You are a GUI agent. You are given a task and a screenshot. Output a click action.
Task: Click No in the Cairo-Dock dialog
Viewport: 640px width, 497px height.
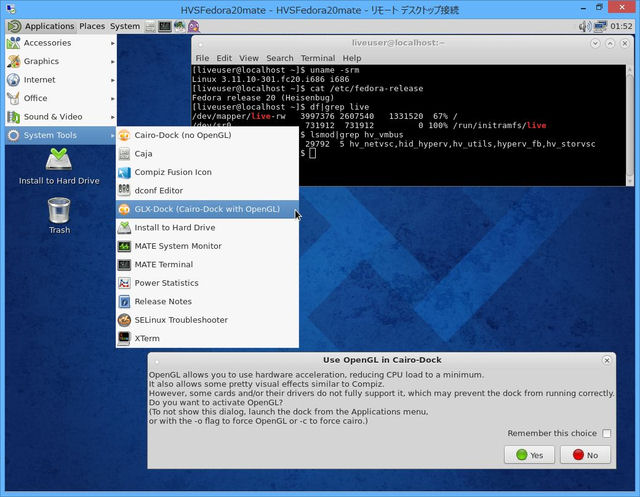585,455
